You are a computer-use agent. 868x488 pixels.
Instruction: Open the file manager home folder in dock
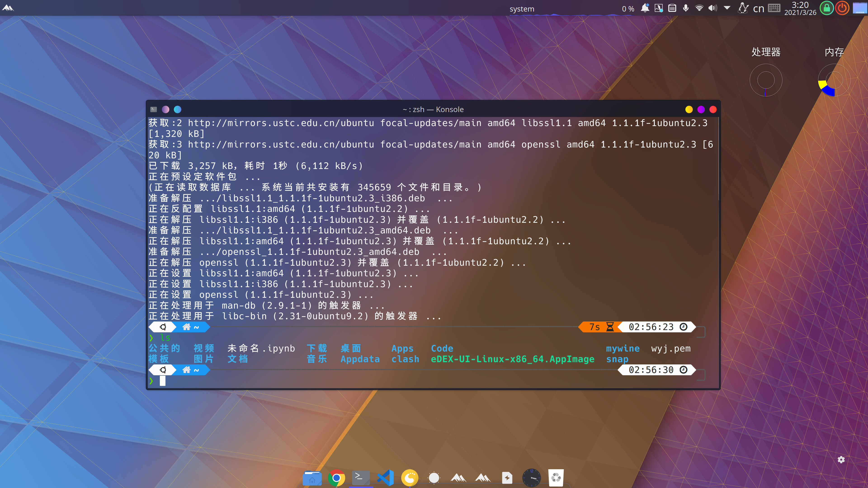[x=312, y=478]
